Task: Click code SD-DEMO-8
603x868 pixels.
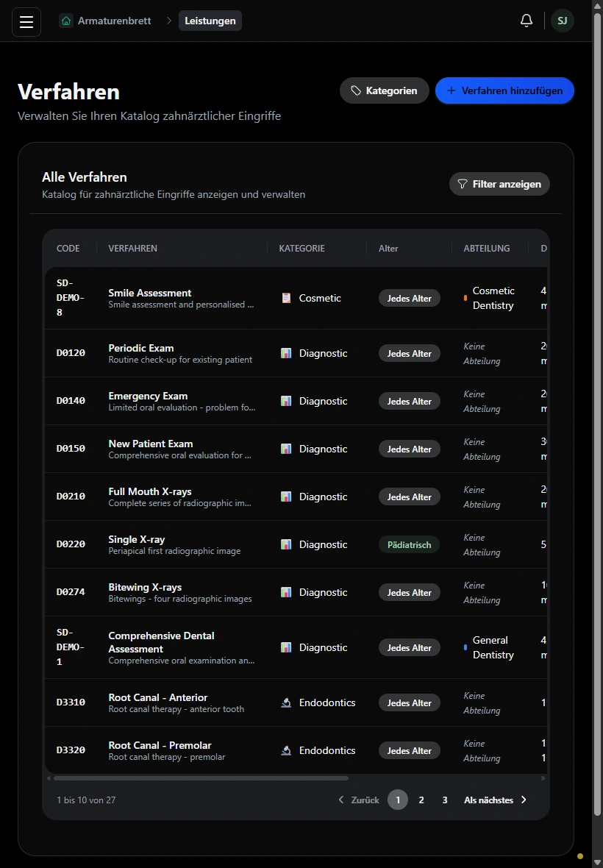Action: (x=71, y=298)
